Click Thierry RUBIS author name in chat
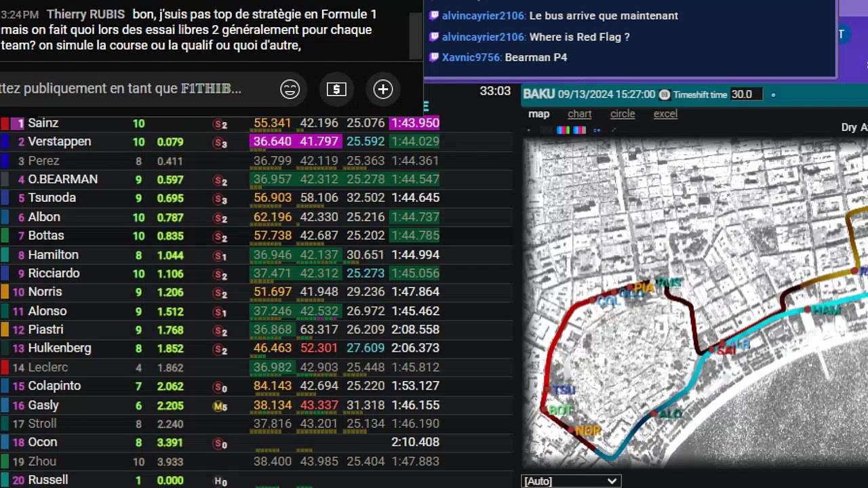Screen dimensions: 868x488 (85, 14)
